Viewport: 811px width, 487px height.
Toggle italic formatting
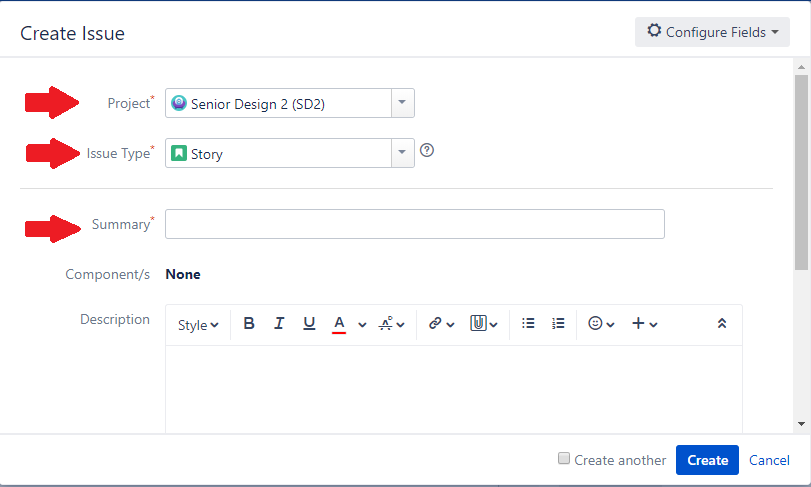(x=279, y=324)
